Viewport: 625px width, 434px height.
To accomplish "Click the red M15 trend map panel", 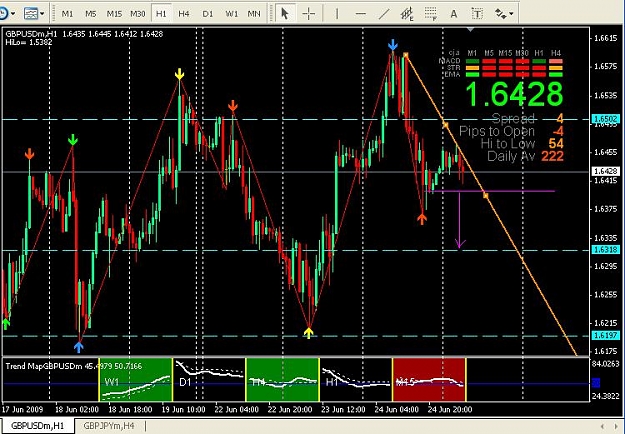I will pyautogui.click(x=429, y=379).
